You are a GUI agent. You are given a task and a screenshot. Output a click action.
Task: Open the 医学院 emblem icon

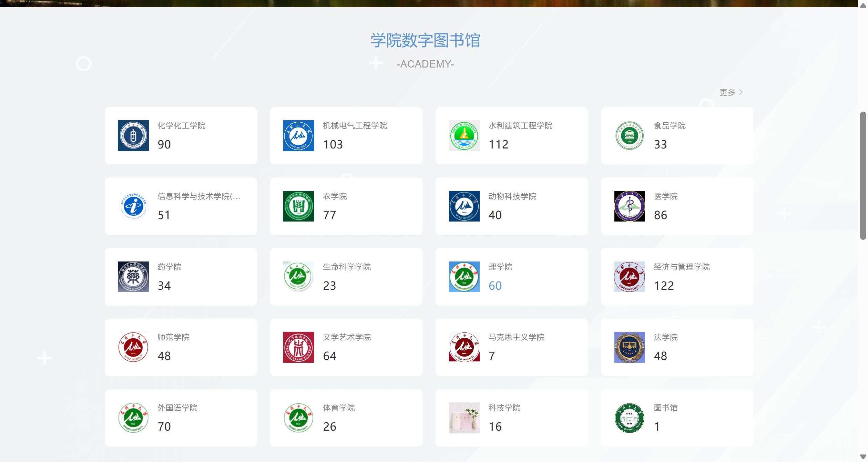coord(629,206)
